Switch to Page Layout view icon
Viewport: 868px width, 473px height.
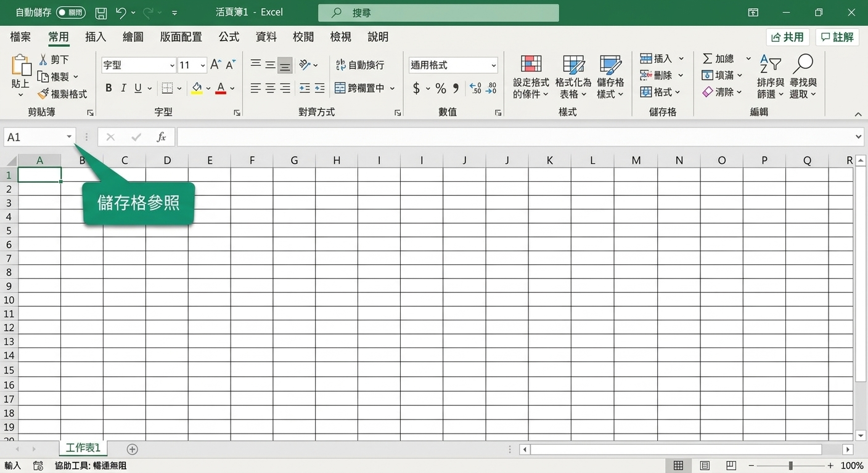pyautogui.click(x=705, y=466)
